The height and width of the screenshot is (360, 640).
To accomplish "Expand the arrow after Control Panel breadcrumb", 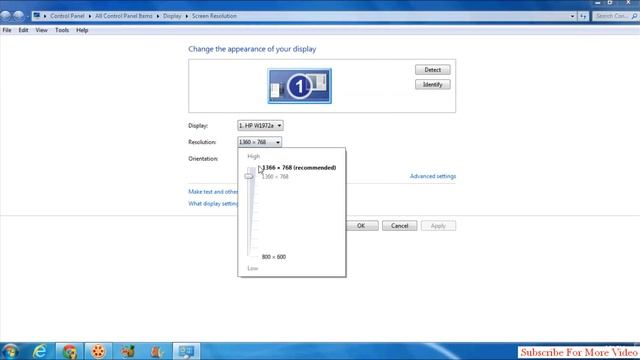I will (x=90, y=16).
